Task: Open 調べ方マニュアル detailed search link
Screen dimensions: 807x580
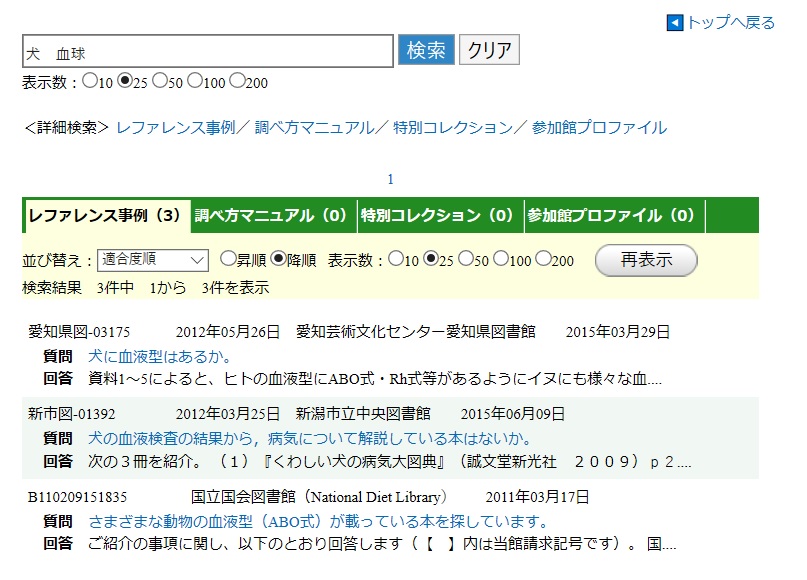Action: click(x=314, y=127)
